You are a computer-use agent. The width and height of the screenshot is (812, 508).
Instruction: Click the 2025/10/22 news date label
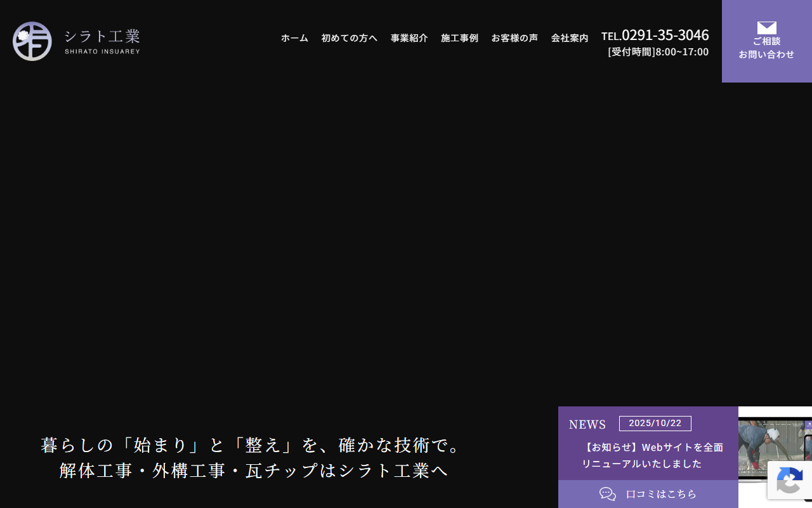pyautogui.click(x=655, y=424)
